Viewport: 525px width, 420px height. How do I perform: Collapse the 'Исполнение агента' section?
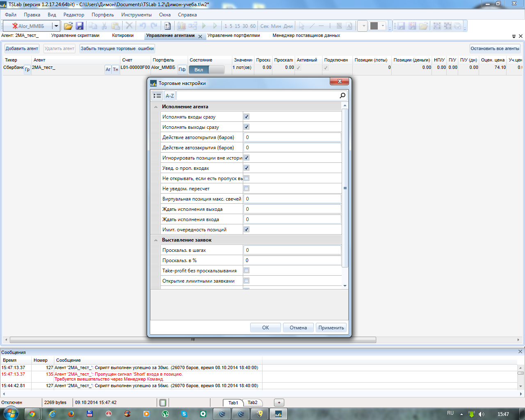tap(156, 107)
